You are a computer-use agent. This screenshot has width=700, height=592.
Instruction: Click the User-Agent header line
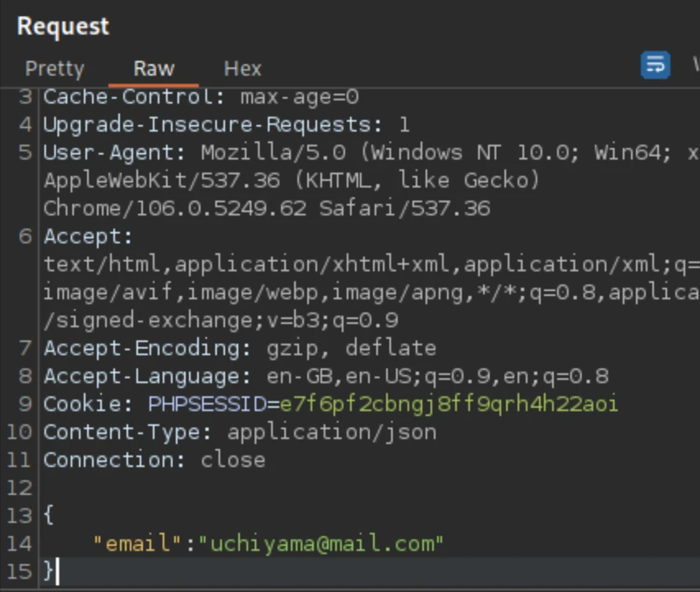(371, 153)
